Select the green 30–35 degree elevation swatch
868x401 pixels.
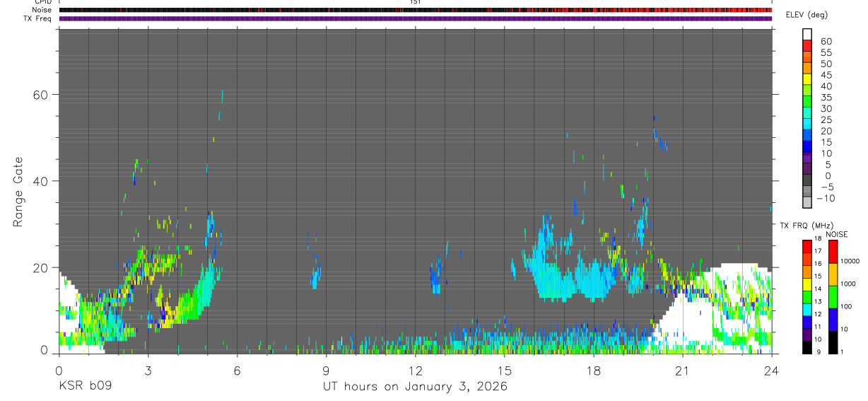coord(807,102)
